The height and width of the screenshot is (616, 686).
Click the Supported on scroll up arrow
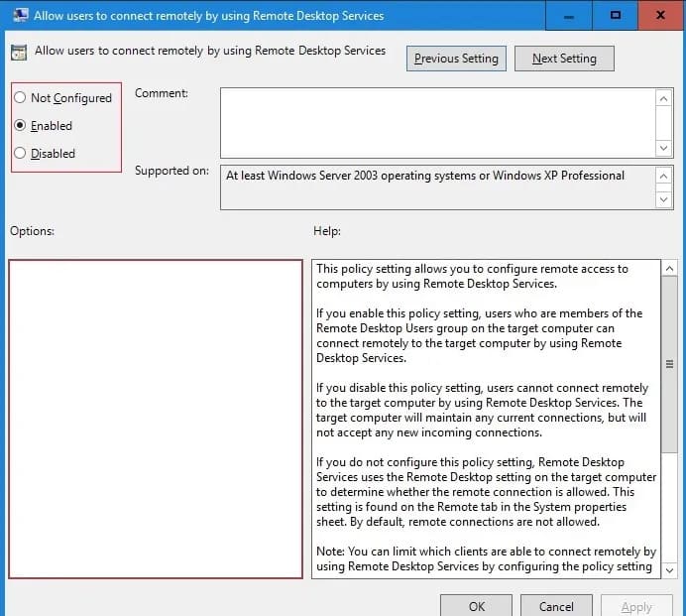[663, 176]
